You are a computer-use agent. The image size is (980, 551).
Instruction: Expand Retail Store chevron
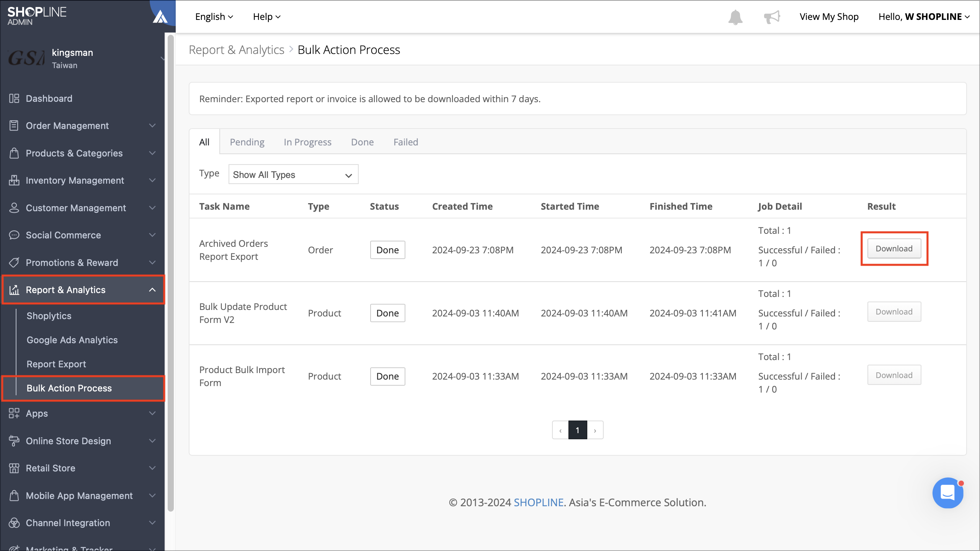152,468
